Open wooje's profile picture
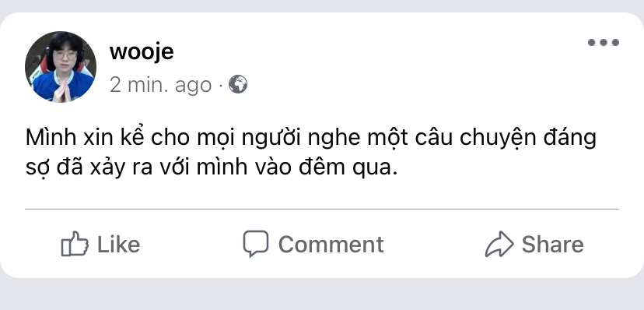This screenshot has height=310, width=644. click(61, 67)
